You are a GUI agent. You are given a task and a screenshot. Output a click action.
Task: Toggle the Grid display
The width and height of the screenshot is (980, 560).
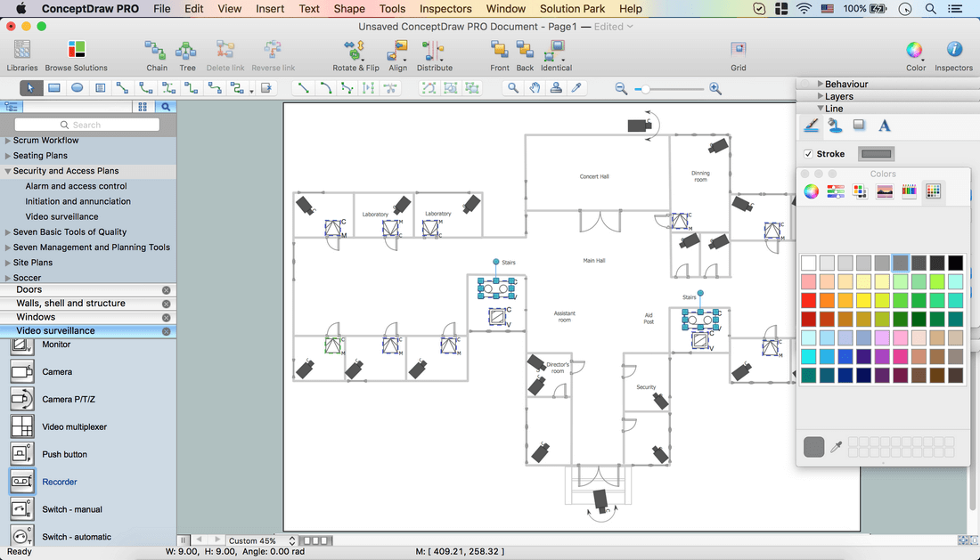(739, 51)
